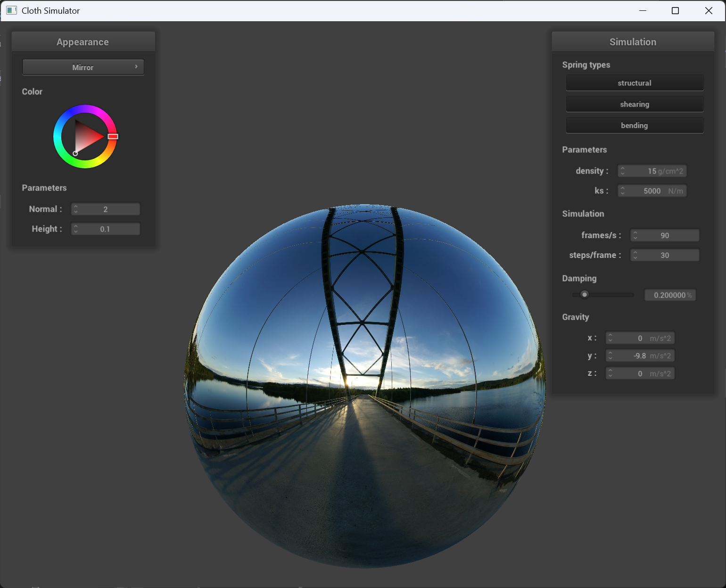726x588 pixels.
Task: Click the Gravity y value field
Action: pyautogui.click(x=640, y=356)
